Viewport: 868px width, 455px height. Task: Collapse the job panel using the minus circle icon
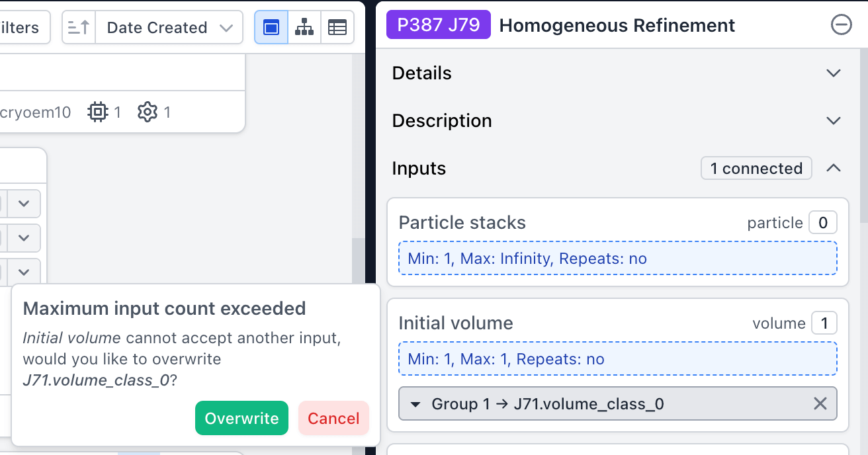click(x=841, y=24)
